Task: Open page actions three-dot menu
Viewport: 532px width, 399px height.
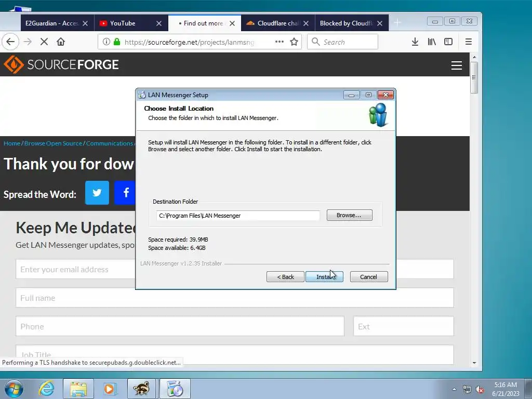Action: pyautogui.click(x=279, y=42)
